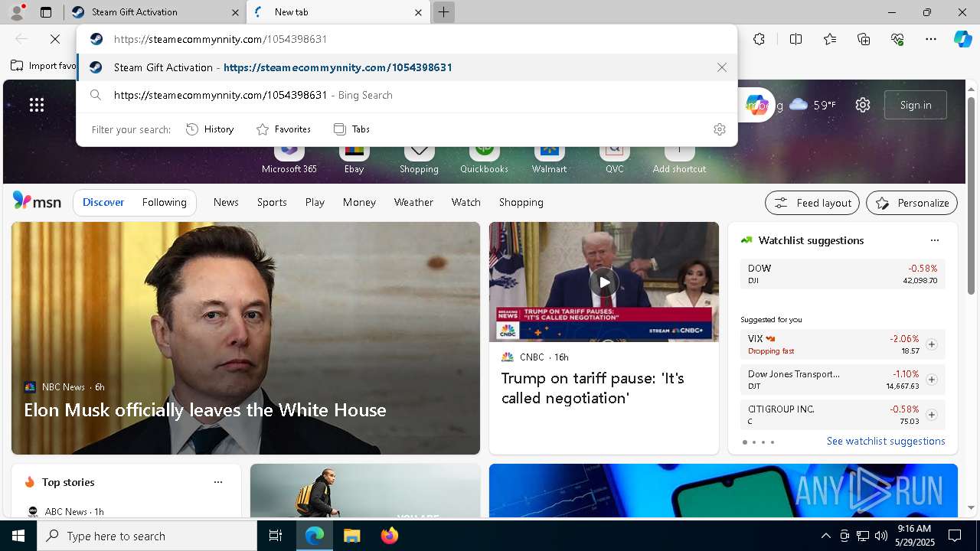Open the Feed layout dropdown

point(812,203)
